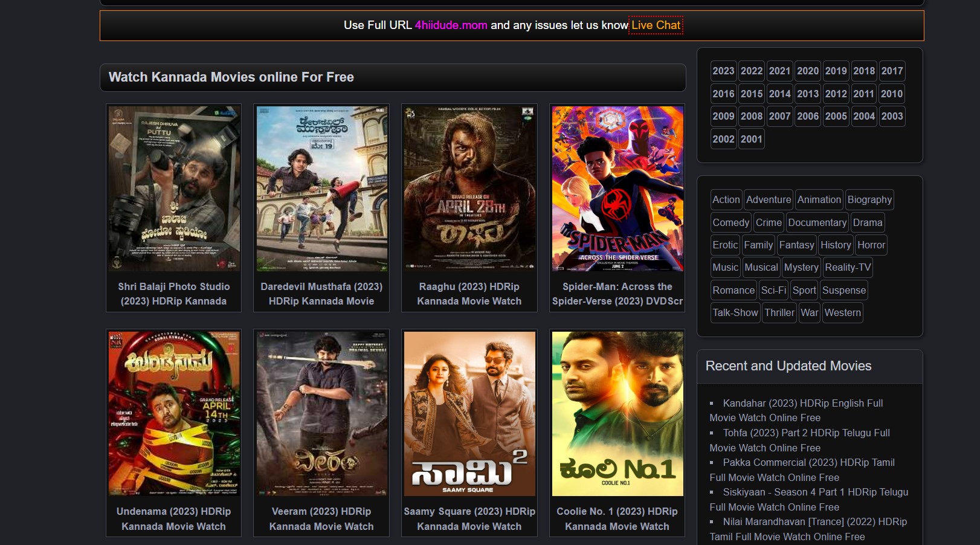
Task: Click Spider-Man Across the Spider-Verse title link
Action: point(617,294)
